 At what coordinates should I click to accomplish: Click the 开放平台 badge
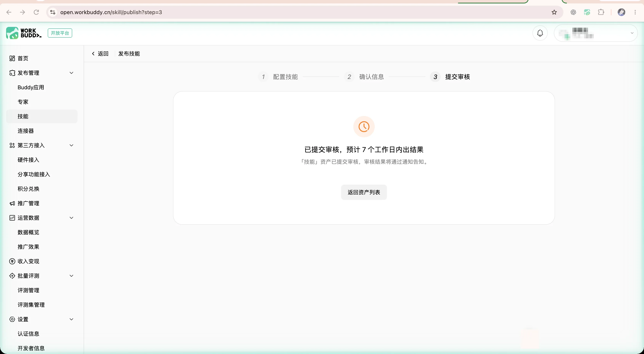[60, 33]
